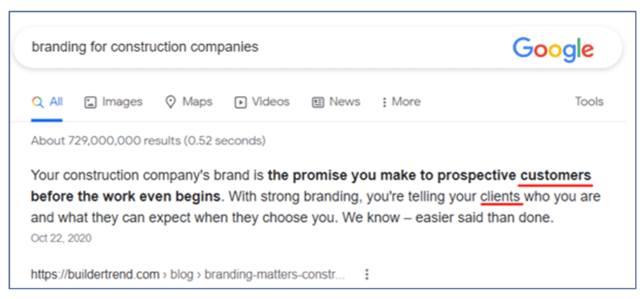Click the bold featured snippet text
Screen dimensions: 644x299
(312, 186)
